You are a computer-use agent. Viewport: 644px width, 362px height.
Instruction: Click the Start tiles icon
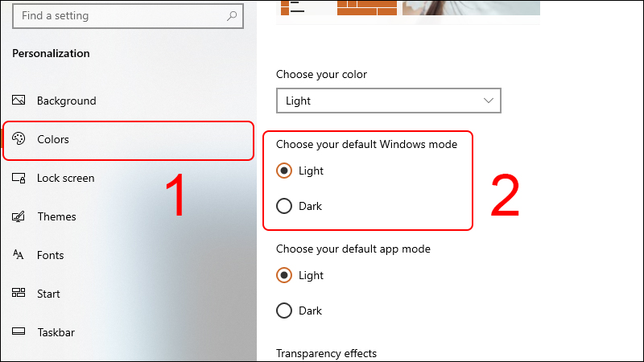[19, 292]
